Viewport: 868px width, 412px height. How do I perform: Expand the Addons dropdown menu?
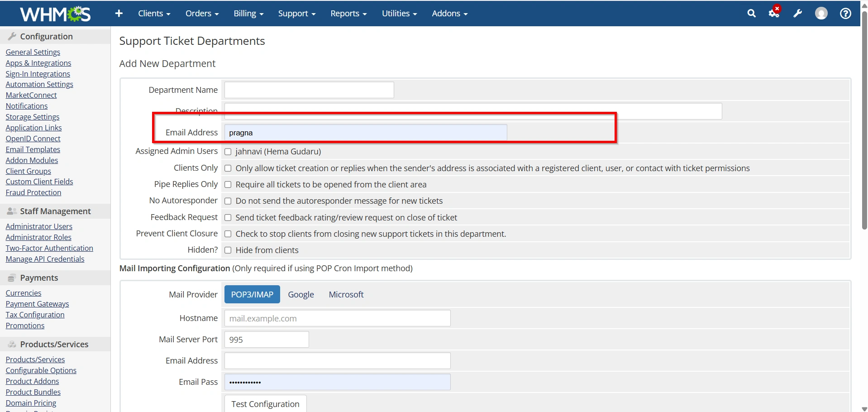click(x=449, y=14)
